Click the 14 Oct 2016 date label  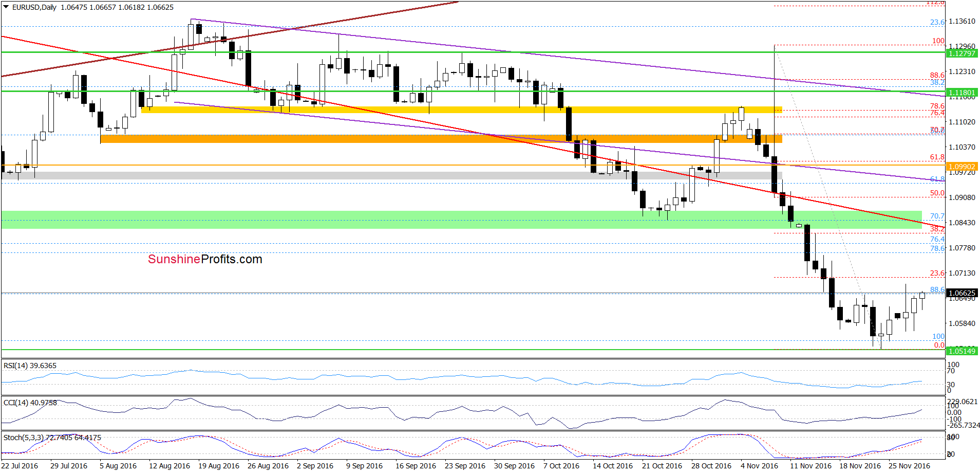(x=613, y=466)
